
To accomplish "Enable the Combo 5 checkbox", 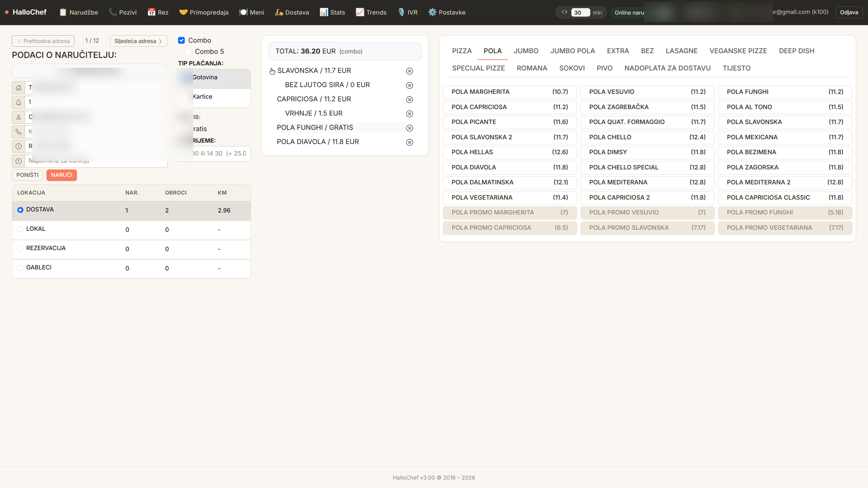I will [188, 52].
